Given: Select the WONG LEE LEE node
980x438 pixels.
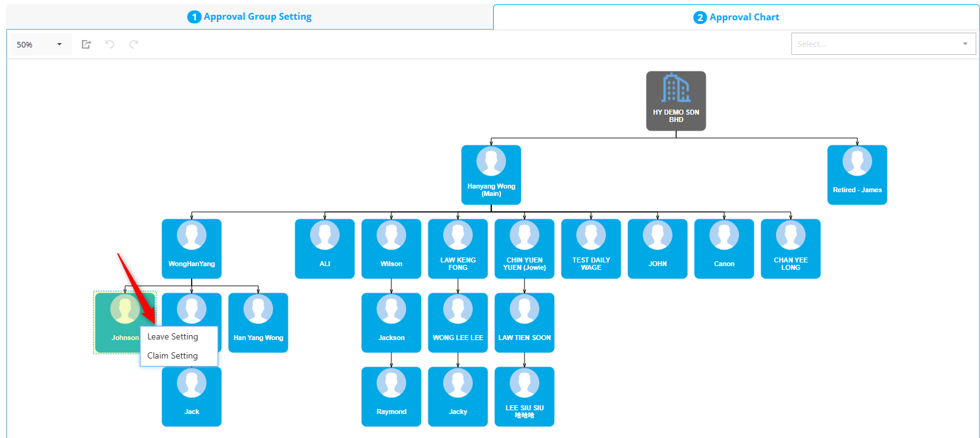Looking at the screenshot, I should (x=458, y=323).
